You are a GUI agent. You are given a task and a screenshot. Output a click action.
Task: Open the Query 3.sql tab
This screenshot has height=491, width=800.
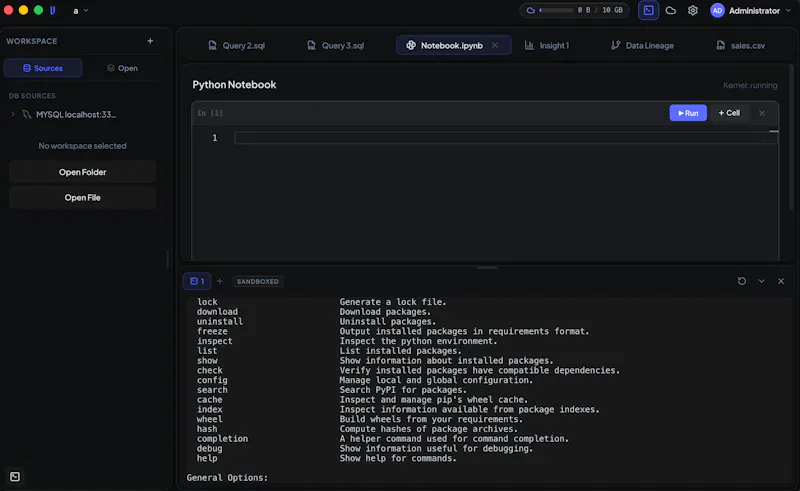[336, 45]
